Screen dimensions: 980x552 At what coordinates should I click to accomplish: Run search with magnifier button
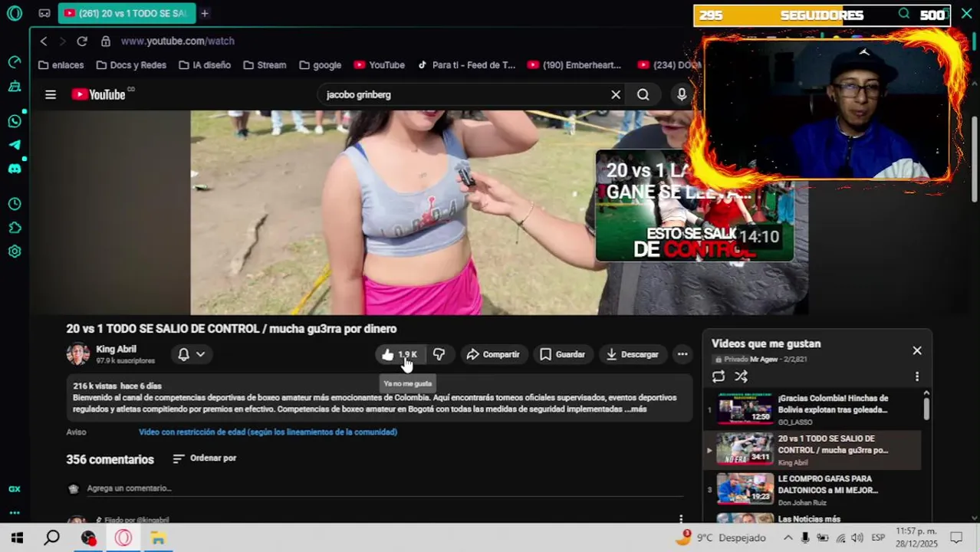pyautogui.click(x=643, y=94)
